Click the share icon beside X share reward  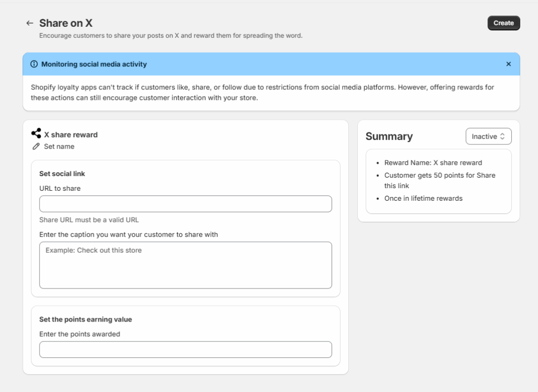click(x=36, y=133)
